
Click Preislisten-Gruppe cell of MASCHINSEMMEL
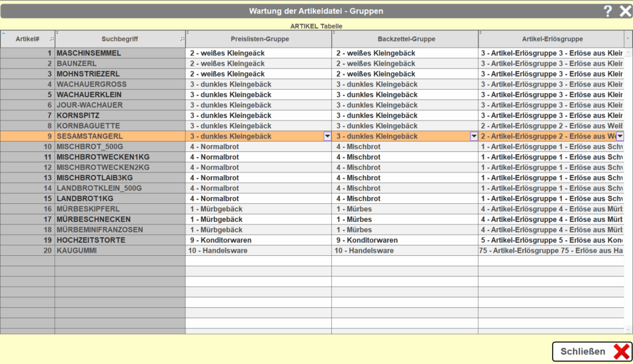[x=259, y=53]
